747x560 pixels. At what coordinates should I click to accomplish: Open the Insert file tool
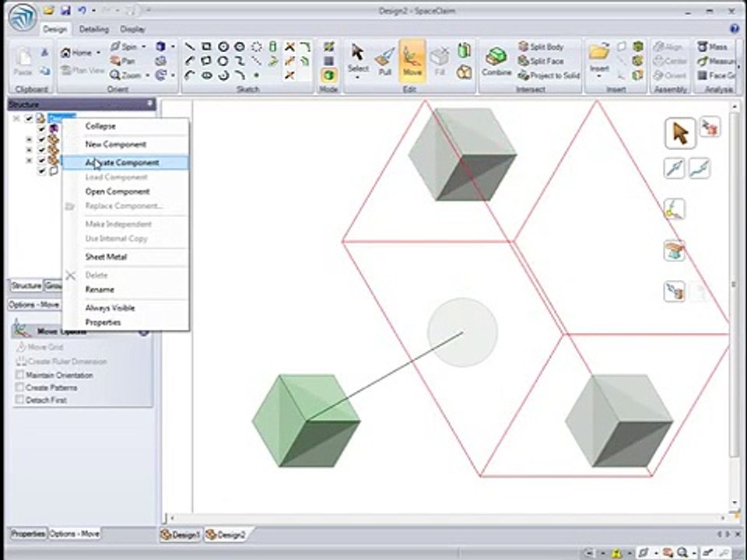point(599,58)
